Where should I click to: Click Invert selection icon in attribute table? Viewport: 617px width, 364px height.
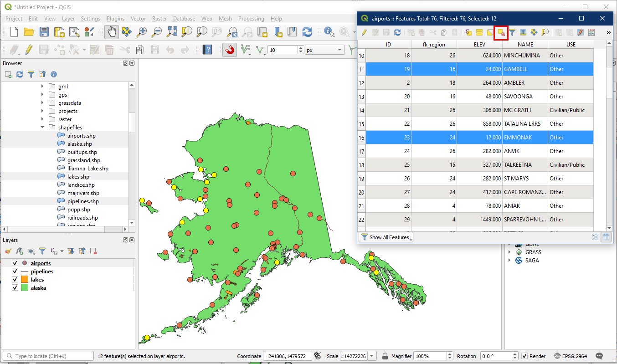click(490, 32)
